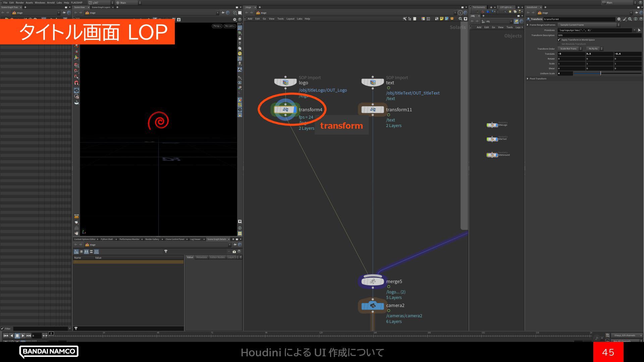Click the Persp viewport button
This screenshot has width=644, height=362.
pos(217,26)
